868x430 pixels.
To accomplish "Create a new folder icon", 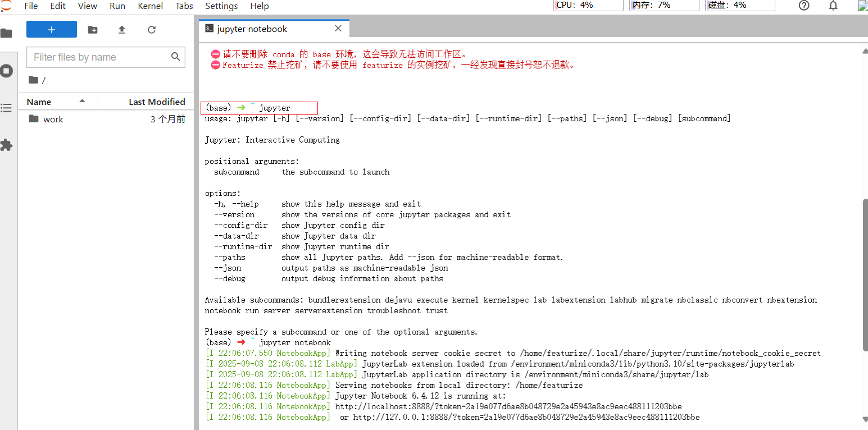I will coord(93,30).
